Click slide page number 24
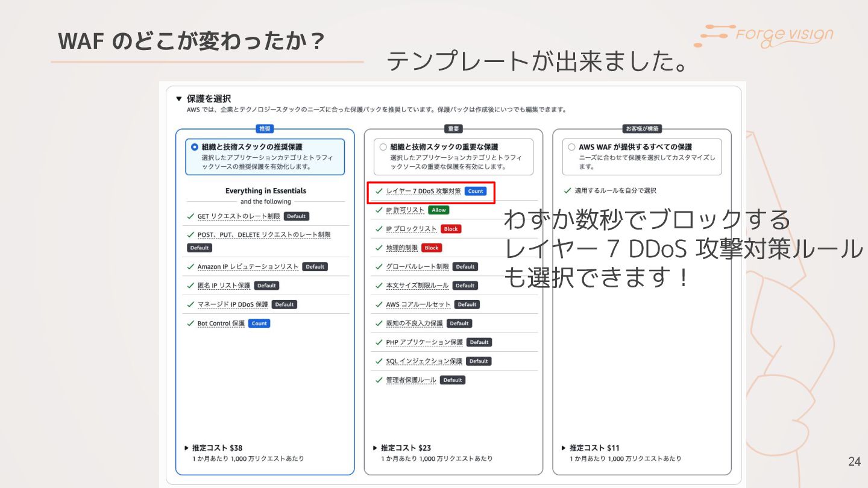This screenshot has width=868, height=488. pyautogui.click(x=855, y=462)
